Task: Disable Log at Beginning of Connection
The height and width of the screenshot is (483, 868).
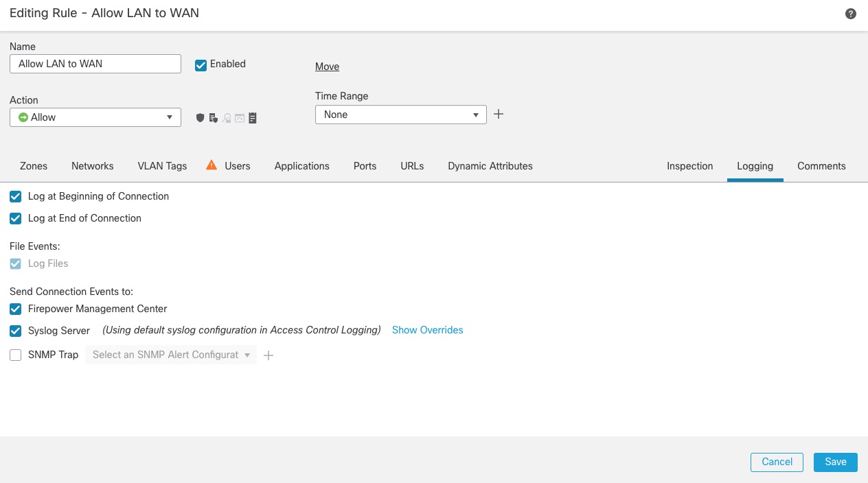Action: pos(15,196)
